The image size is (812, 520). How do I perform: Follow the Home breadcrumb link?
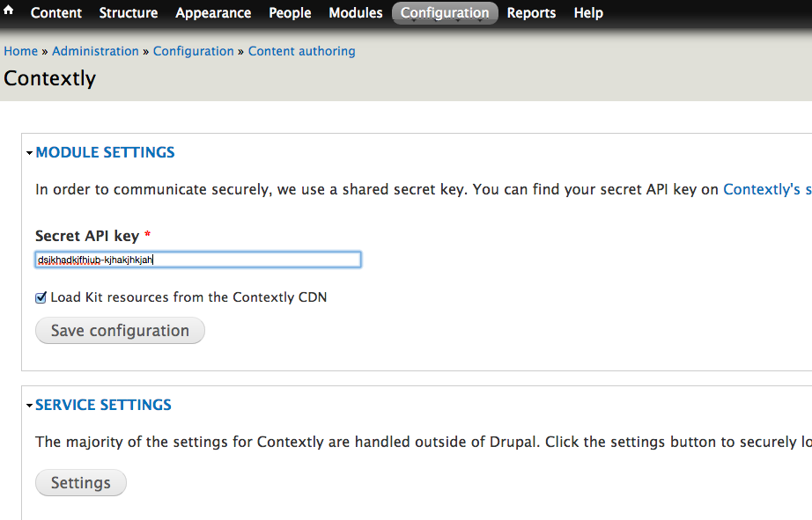pyautogui.click(x=21, y=51)
